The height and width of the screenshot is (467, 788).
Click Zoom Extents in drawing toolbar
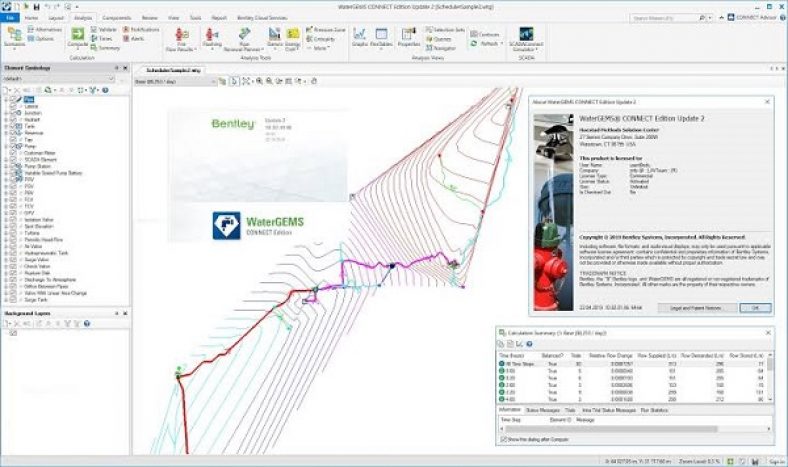click(x=246, y=81)
